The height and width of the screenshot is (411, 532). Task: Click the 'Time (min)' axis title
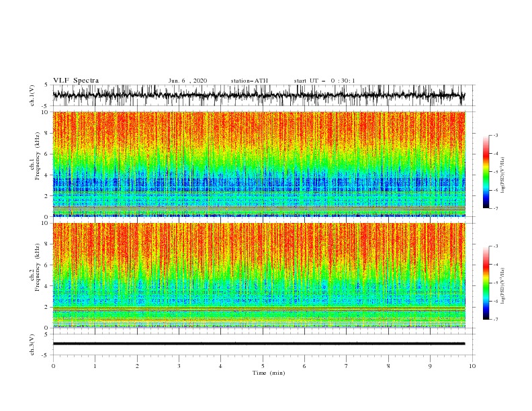pyautogui.click(x=269, y=373)
